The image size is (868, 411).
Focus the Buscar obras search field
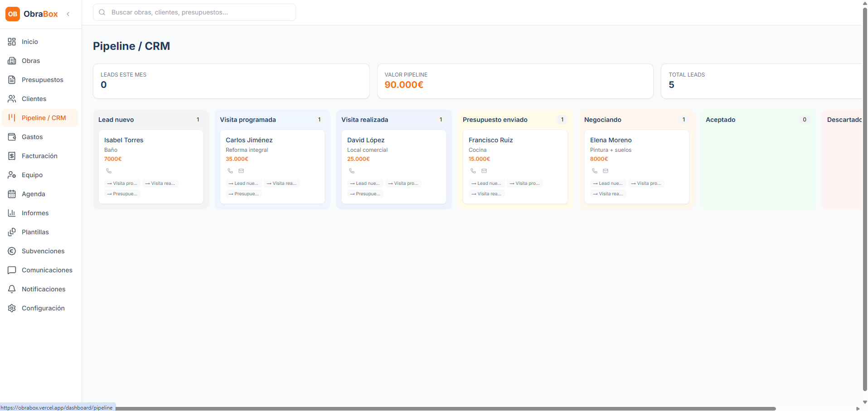[194, 12]
